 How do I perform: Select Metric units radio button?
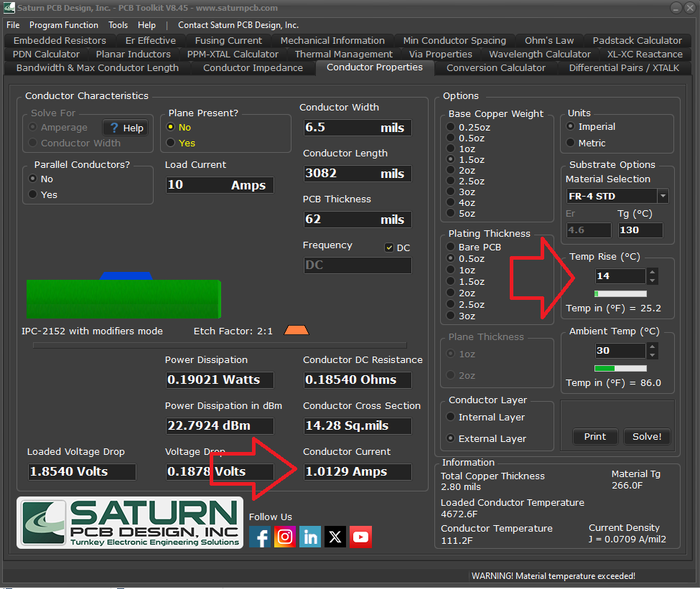[571, 143]
